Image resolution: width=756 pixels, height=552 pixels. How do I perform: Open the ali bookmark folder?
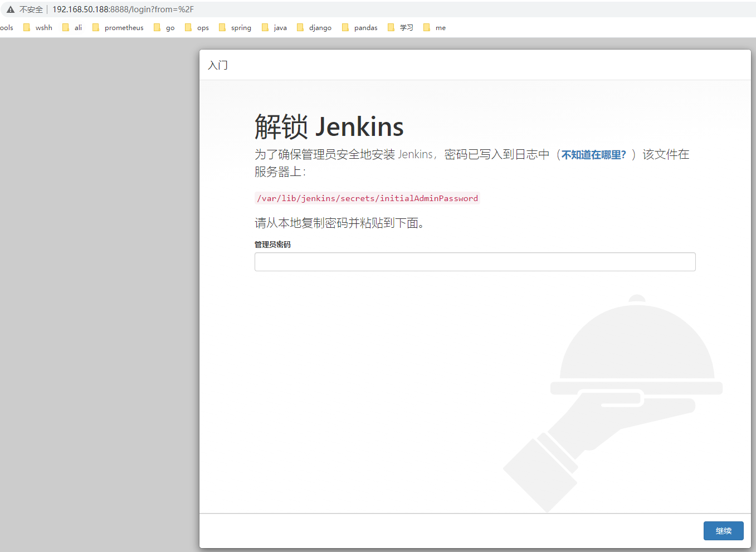click(72, 27)
